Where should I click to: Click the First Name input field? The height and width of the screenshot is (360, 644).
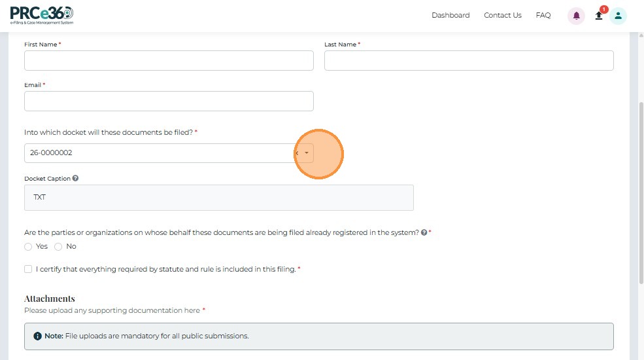(169, 61)
